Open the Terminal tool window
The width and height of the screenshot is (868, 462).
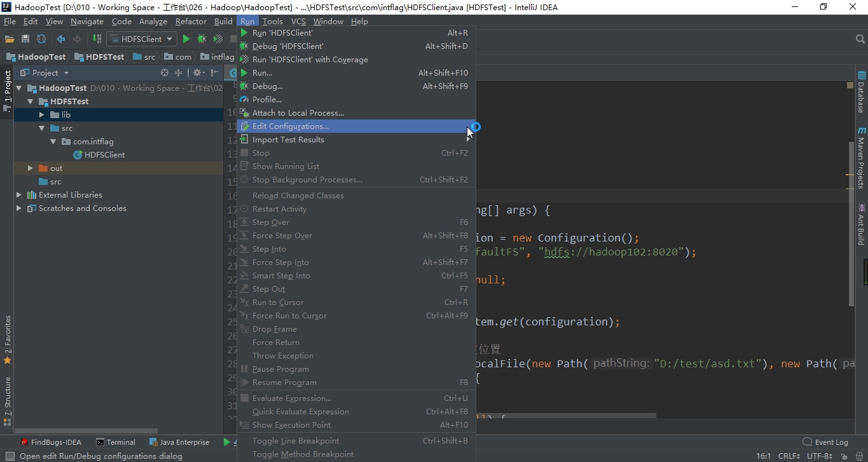click(116, 442)
